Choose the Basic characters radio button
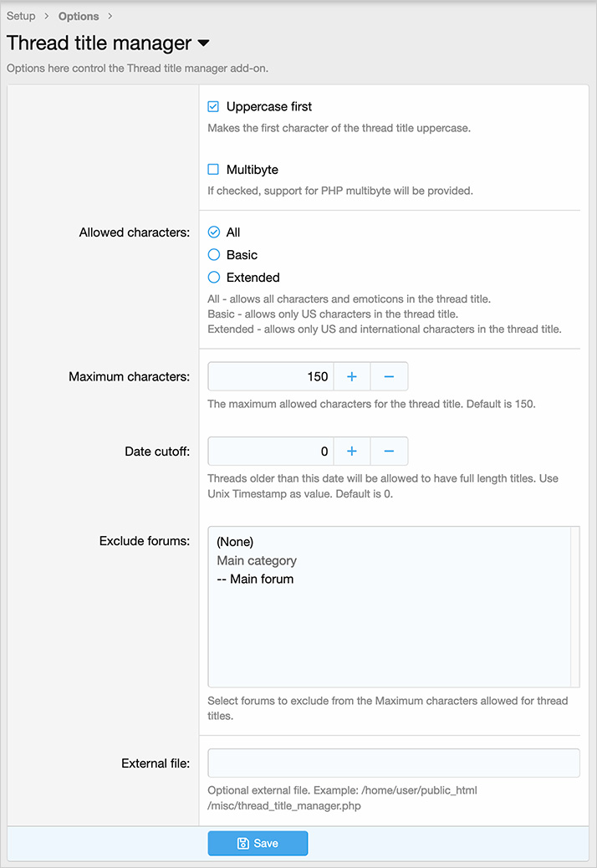Viewport: 597px width, 868px height. click(214, 255)
